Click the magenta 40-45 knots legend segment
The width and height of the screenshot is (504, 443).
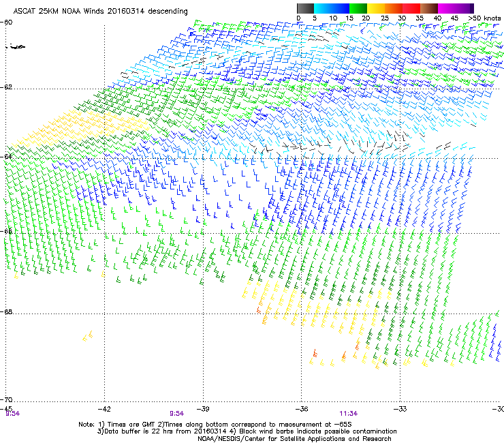447,8
